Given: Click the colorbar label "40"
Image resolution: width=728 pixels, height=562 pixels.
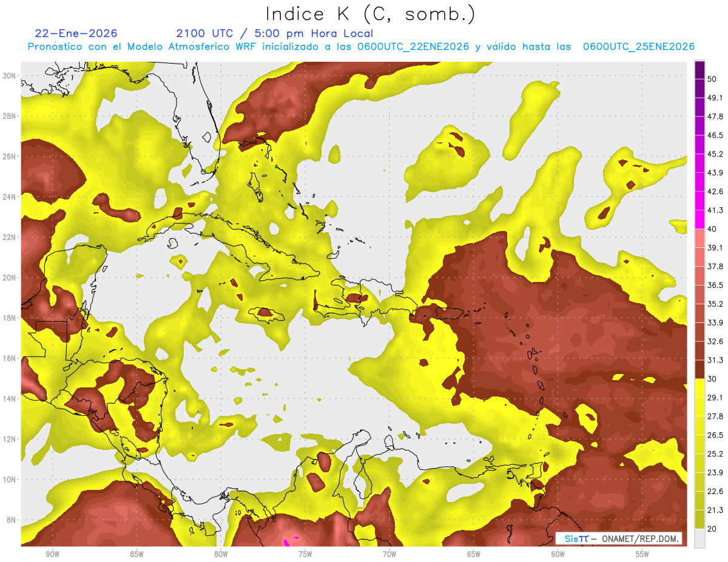Looking at the screenshot, I should coord(712,229).
